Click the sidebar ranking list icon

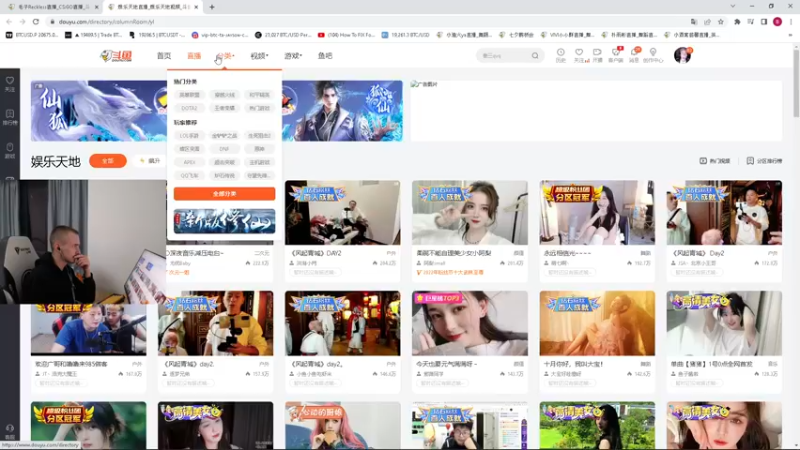pos(10,117)
